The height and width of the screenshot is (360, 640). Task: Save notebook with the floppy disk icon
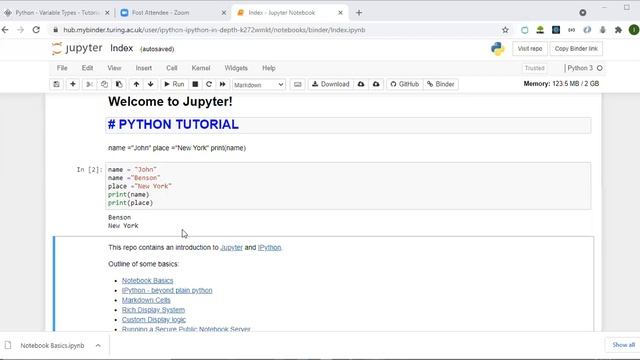56,84
